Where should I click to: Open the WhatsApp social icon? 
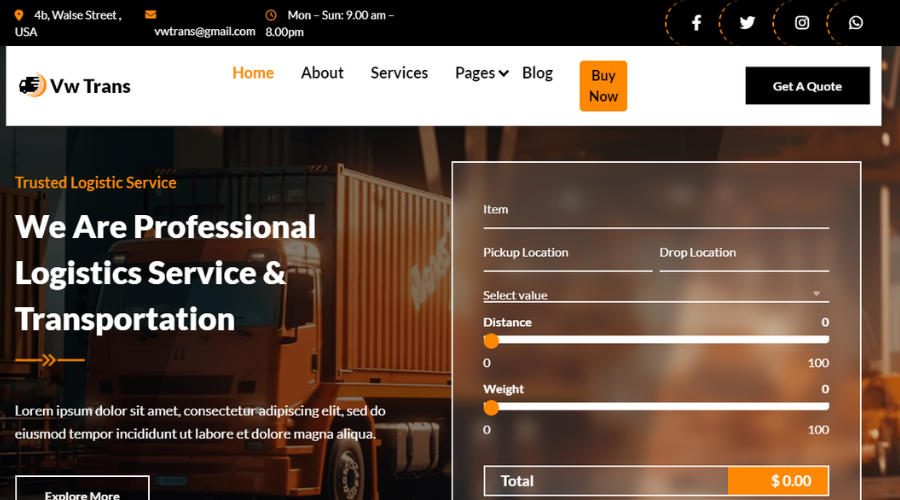[855, 23]
